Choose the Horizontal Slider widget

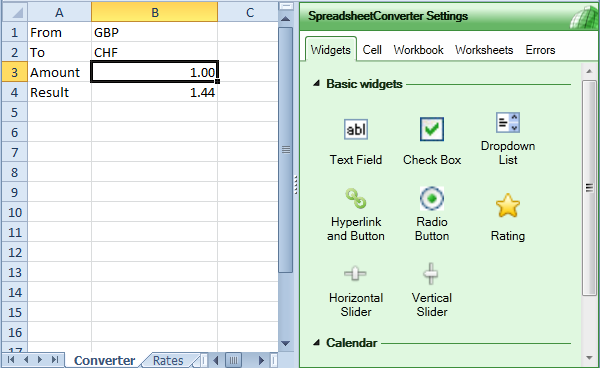[355, 274]
